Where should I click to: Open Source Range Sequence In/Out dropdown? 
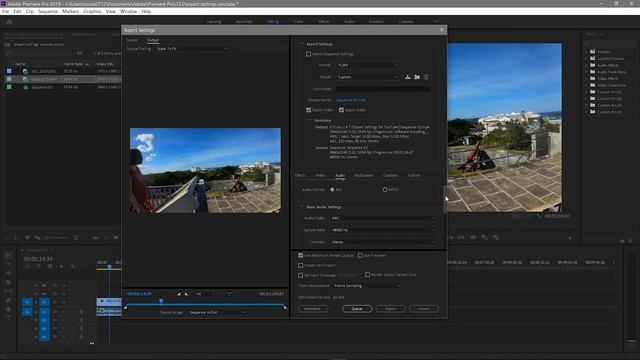[217, 312]
